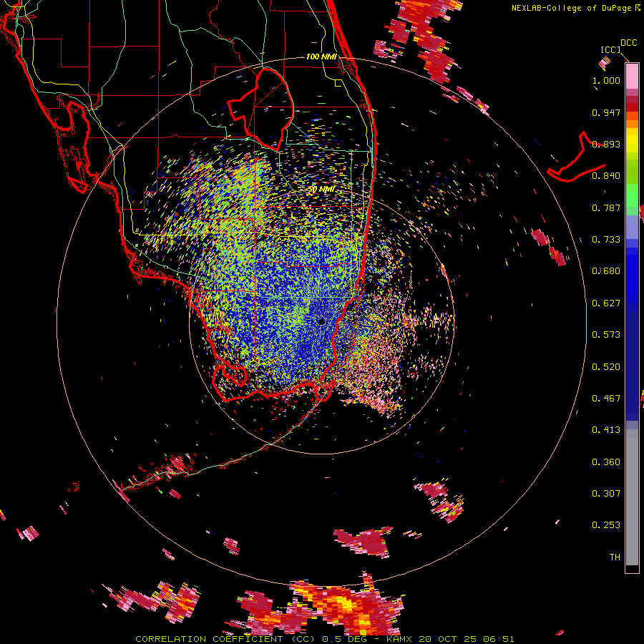Click the DCC label above the color bar
The width and height of the screenshot is (644, 644).
coord(629,43)
